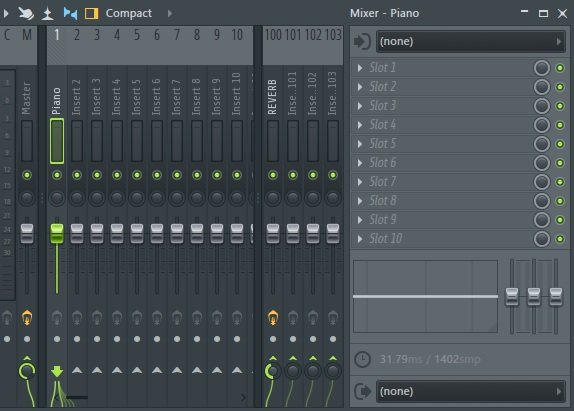The width and height of the screenshot is (574, 411).
Task: Expand the arrow next to Compact
Action: pos(169,14)
